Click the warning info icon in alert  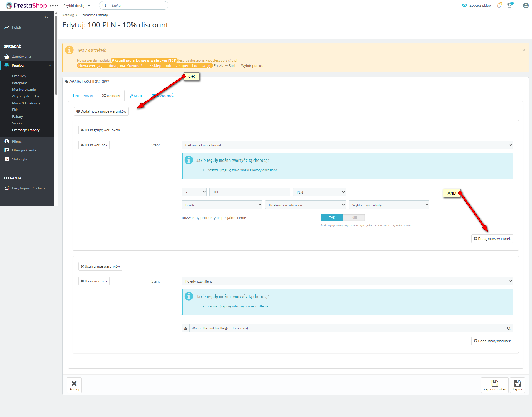(69, 50)
